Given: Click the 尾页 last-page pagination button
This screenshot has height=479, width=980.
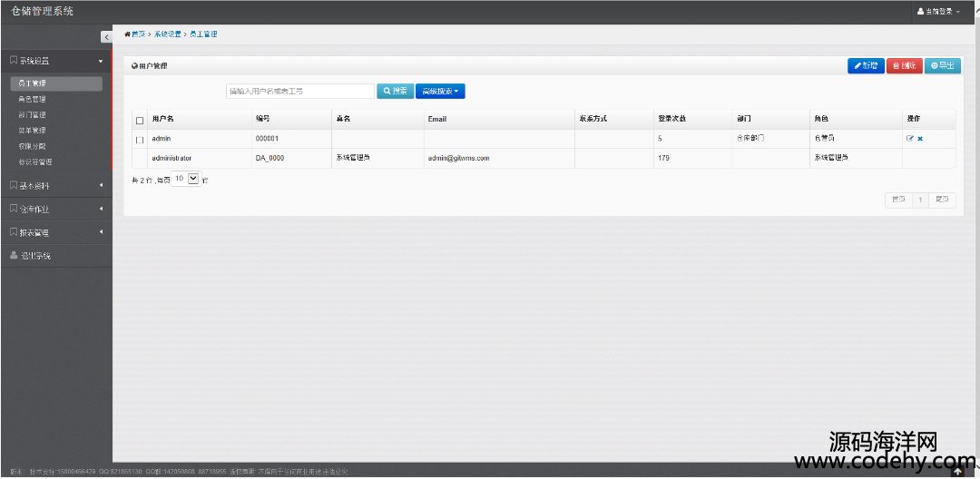Looking at the screenshot, I should point(942,200).
